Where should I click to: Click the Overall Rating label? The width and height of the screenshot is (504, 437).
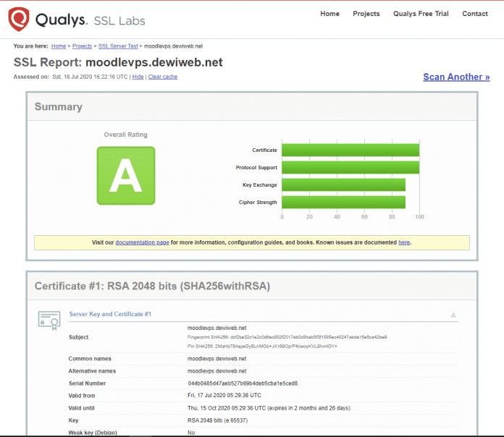point(126,135)
